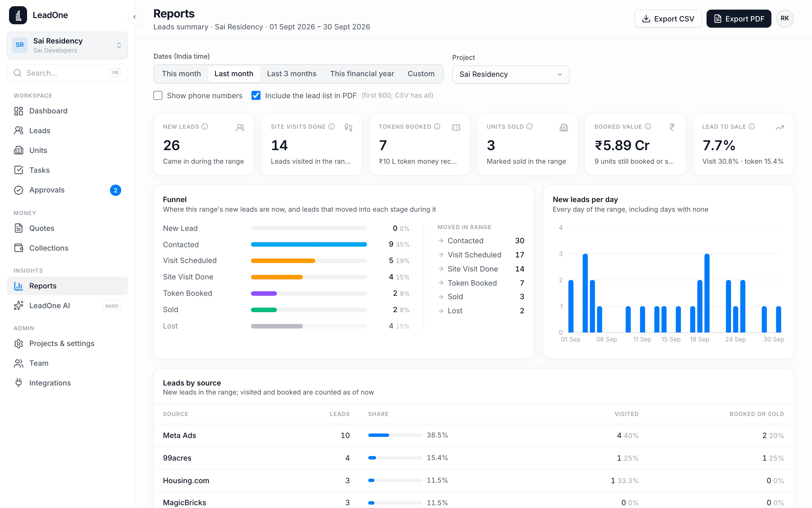
Task: Click info icon next to Units Sold
Action: [529, 127]
